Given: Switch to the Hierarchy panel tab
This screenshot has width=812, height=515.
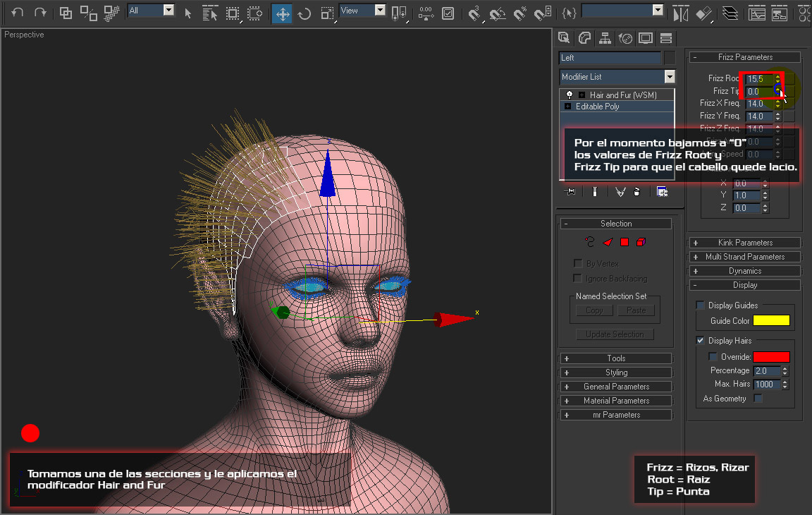Looking at the screenshot, I should pyautogui.click(x=605, y=38).
